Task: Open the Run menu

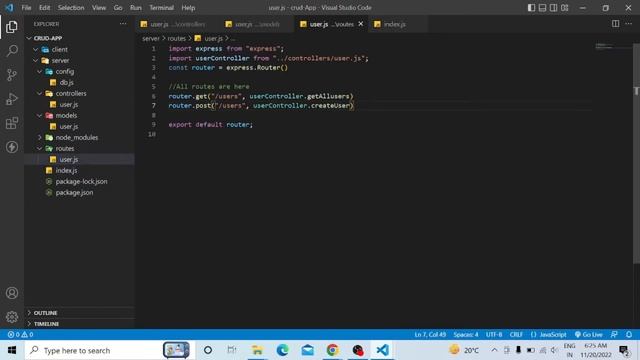Action: point(136,8)
